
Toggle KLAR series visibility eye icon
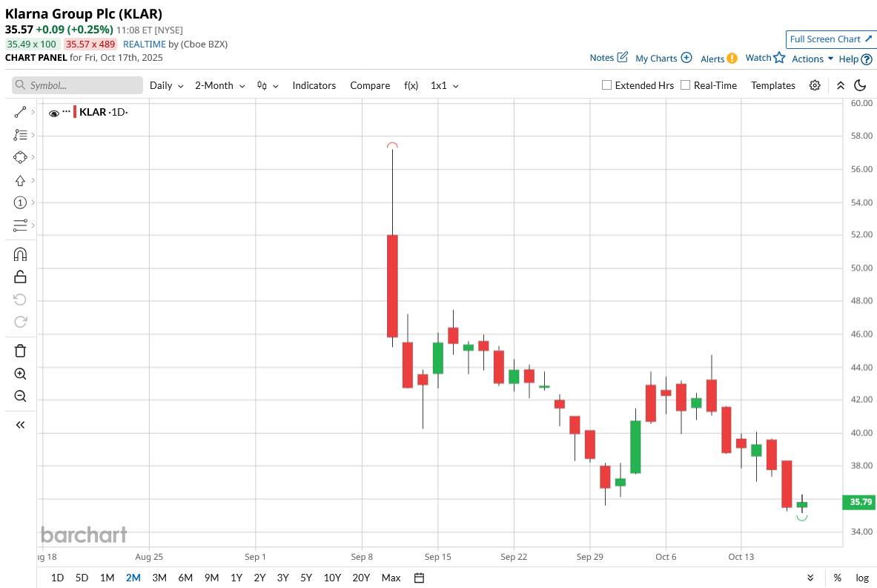[x=54, y=113]
